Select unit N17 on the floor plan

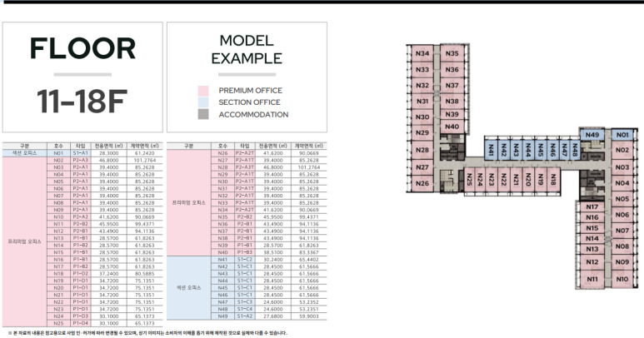click(592, 206)
